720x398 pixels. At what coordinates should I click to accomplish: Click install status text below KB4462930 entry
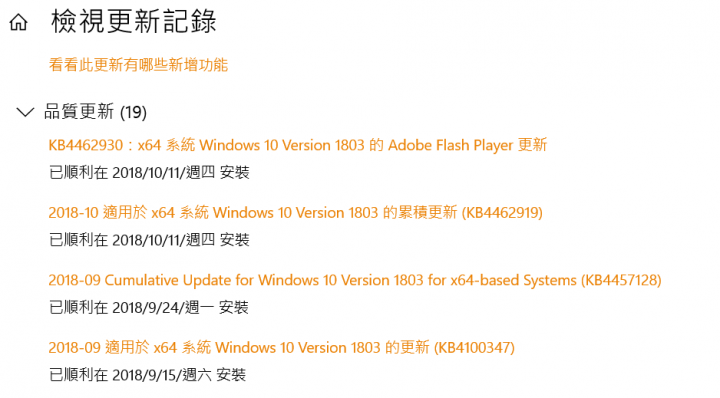coord(149,173)
